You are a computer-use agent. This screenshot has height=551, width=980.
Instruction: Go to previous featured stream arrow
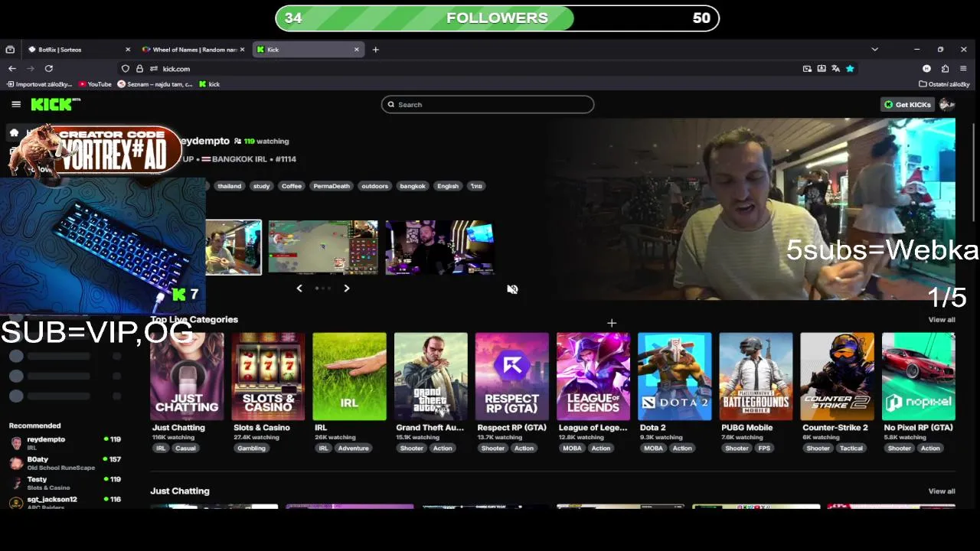point(299,289)
